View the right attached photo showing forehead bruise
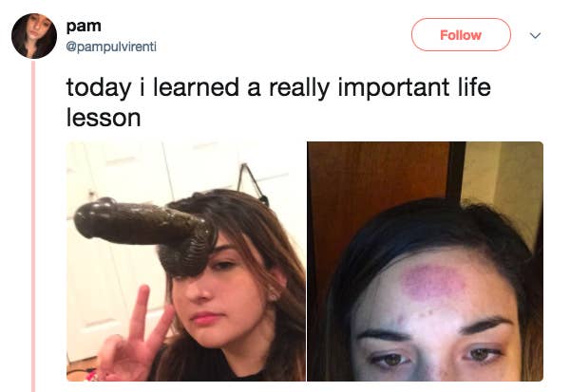 click(425, 261)
